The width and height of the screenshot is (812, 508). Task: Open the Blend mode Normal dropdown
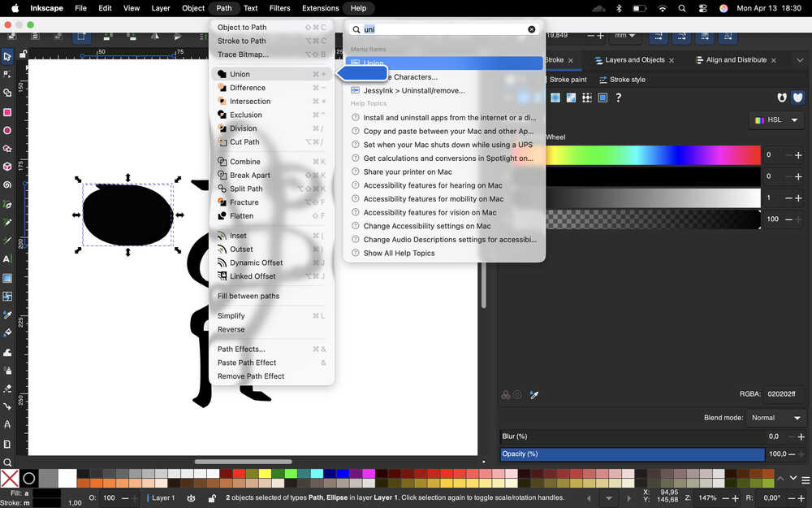click(775, 418)
